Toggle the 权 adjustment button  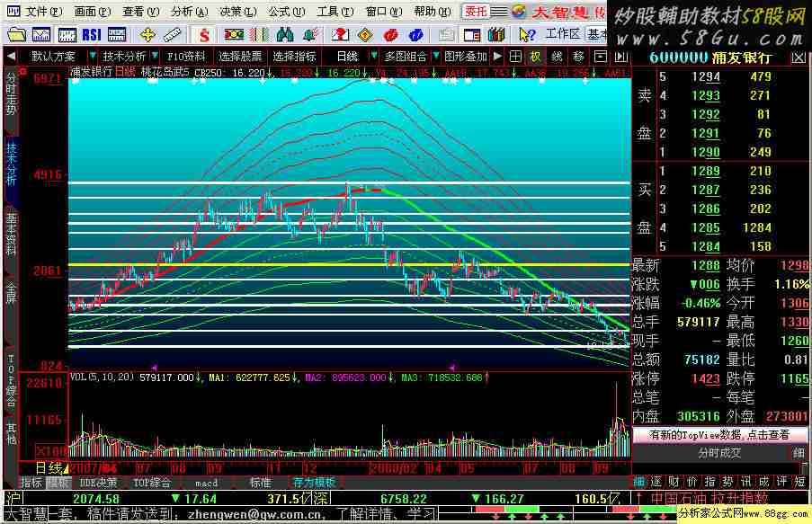[x=535, y=56]
